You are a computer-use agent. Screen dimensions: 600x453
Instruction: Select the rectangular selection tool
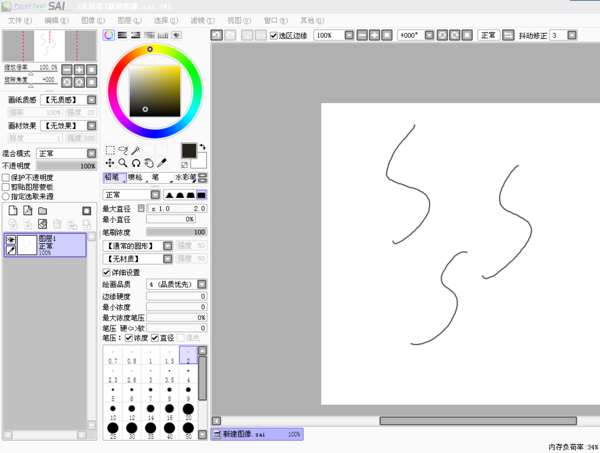pyautogui.click(x=110, y=151)
